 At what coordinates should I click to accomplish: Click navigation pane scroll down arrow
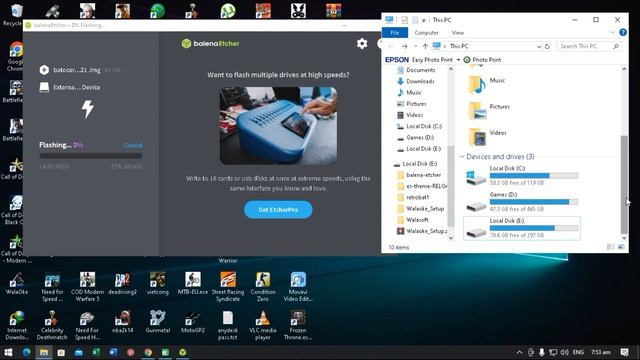coord(451,238)
